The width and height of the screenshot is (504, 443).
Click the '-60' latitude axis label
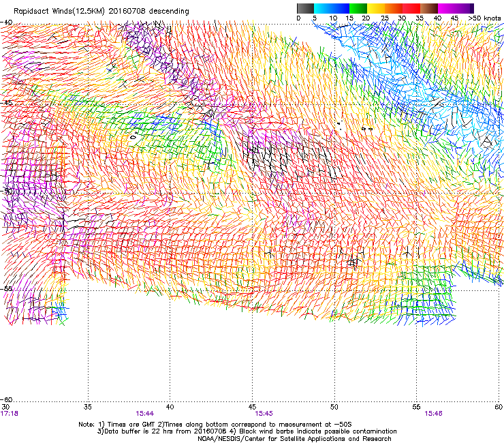click(6, 399)
